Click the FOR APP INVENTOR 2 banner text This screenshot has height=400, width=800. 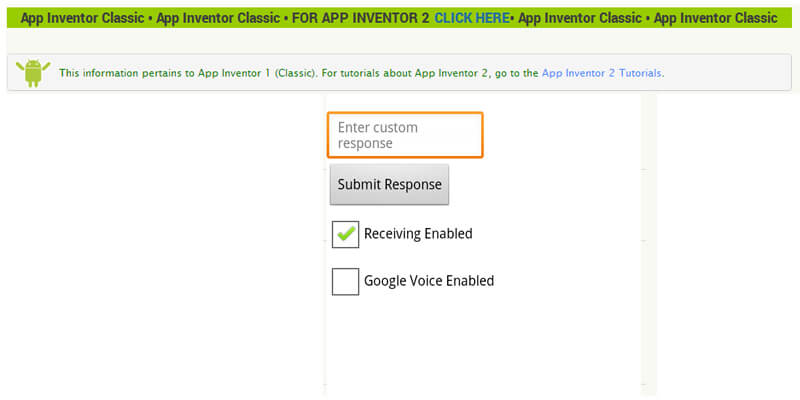click(361, 18)
